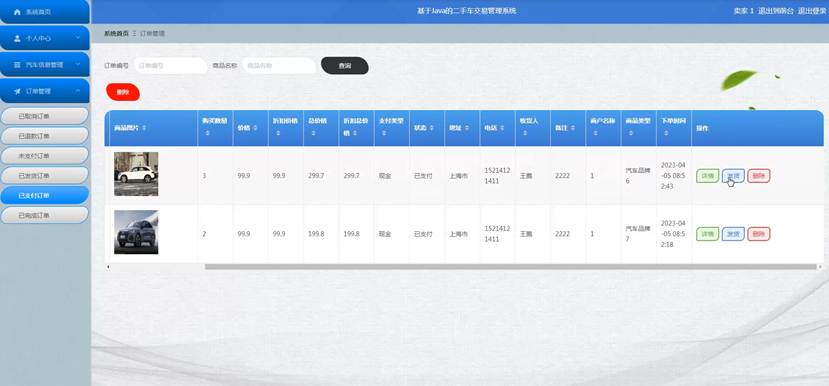829x386 pixels.
Task: Click the dark car thumbnail image
Action: click(136, 232)
